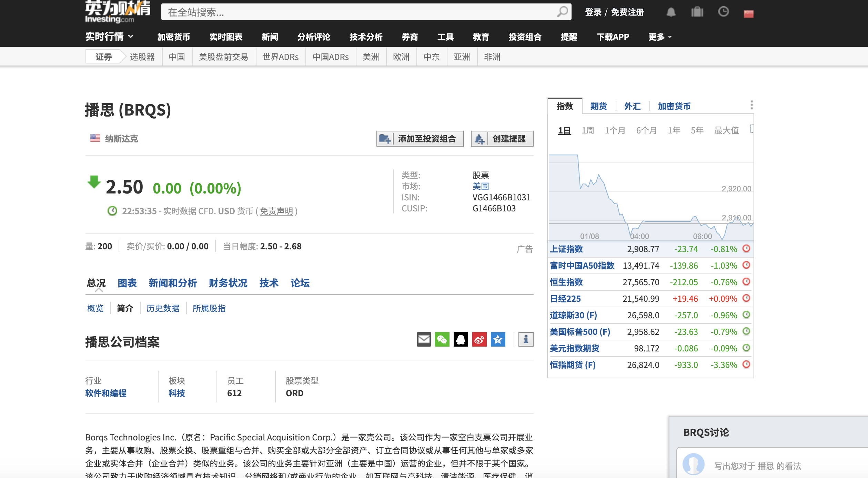Switch to the 论坛 tab
Screen dimensions: 868x478
pyautogui.click(x=300, y=283)
